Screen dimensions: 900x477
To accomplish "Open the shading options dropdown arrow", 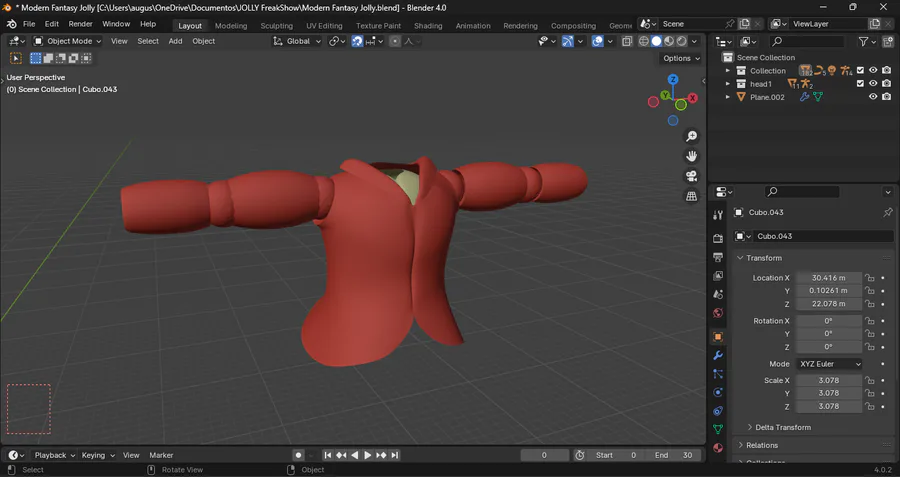I will [x=695, y=41].
